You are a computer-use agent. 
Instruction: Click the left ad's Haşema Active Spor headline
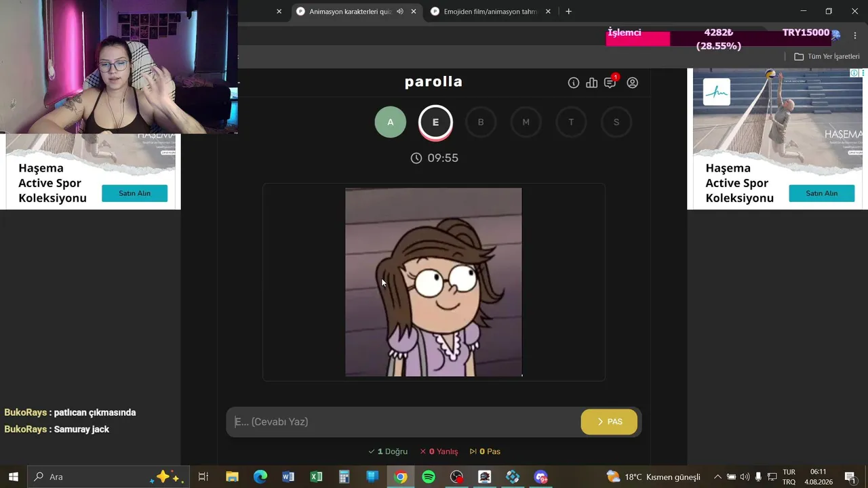click(x=52, y=183)
